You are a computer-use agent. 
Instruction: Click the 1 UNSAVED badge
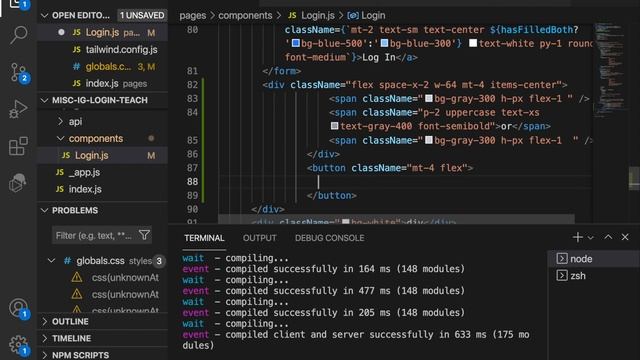click(x=142, y=16)
